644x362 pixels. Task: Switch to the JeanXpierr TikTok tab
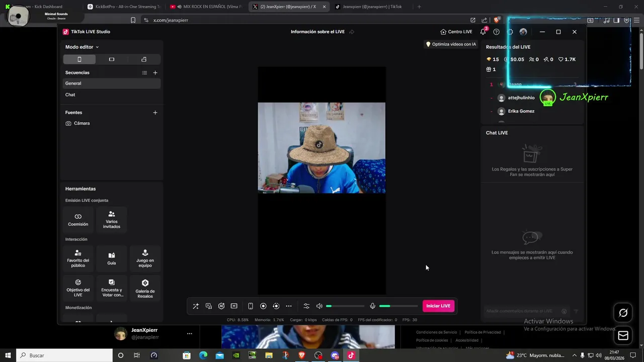click(372, 7)
